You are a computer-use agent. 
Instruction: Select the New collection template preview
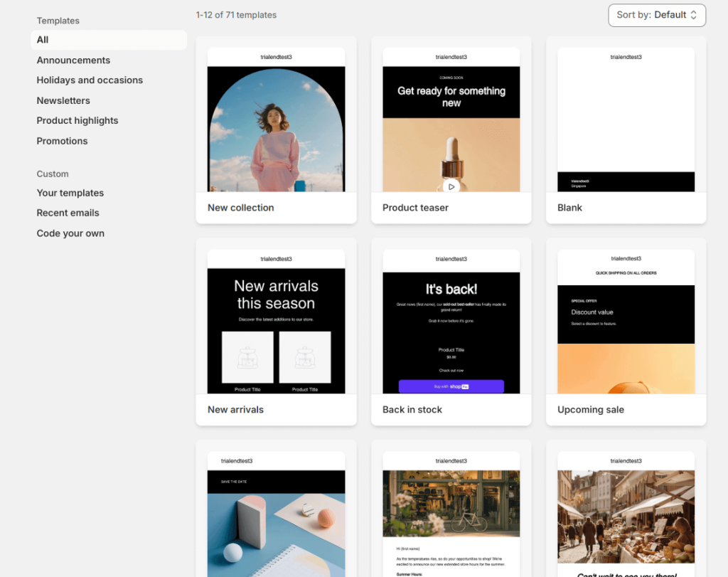point(277,120)
